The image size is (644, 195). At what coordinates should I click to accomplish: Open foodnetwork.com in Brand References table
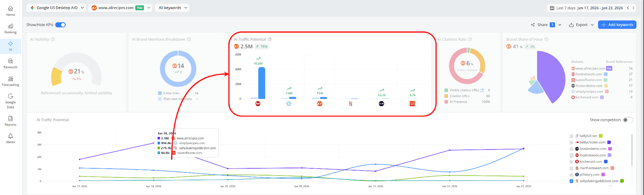[x=588, y=74]
